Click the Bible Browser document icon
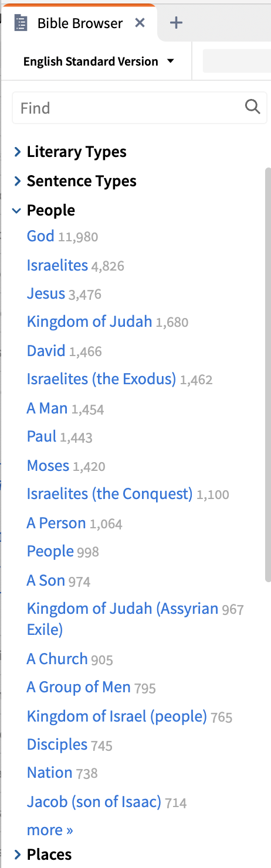Screen dimensions: 271x868 [21, 23]
